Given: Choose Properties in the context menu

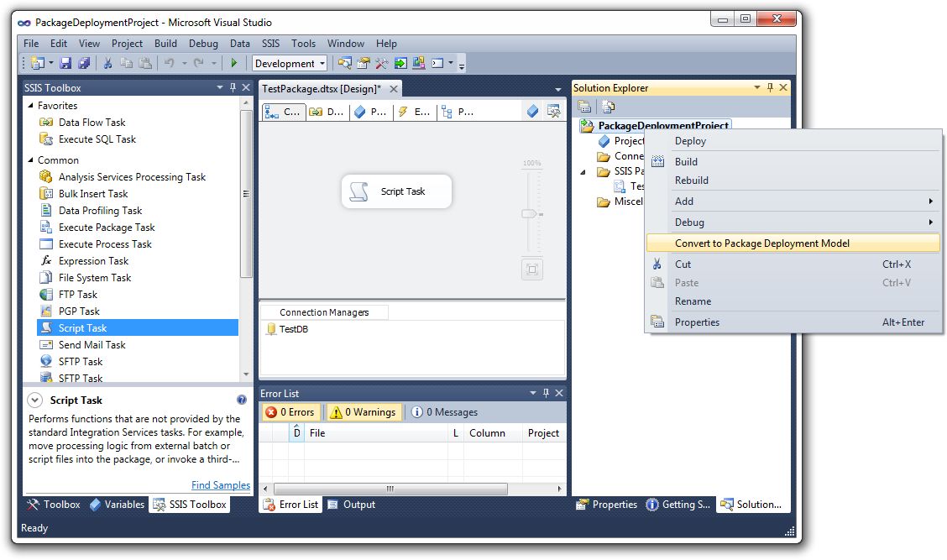Looking at the screenshot, I should pyautogui.click(x=793, y=322).
